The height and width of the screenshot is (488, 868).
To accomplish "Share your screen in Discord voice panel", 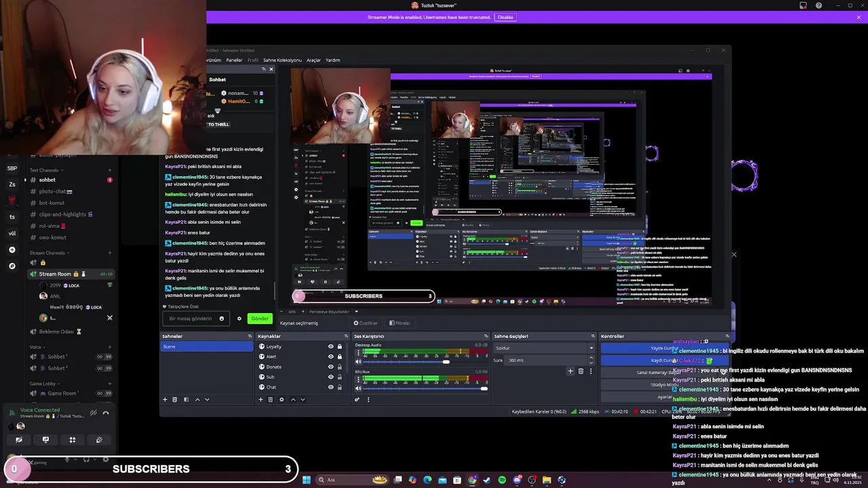I will click(x=45, y=440).
